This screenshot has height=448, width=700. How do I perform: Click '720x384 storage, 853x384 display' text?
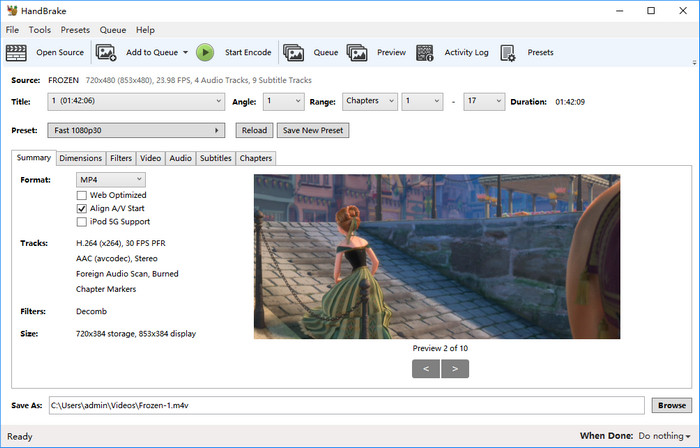pos(136,334)
